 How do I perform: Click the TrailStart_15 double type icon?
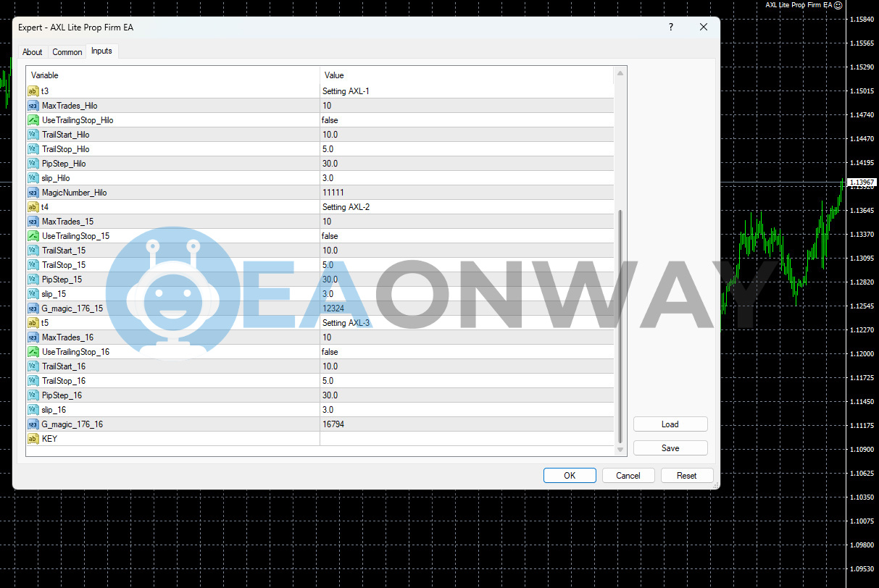[33, 251]
